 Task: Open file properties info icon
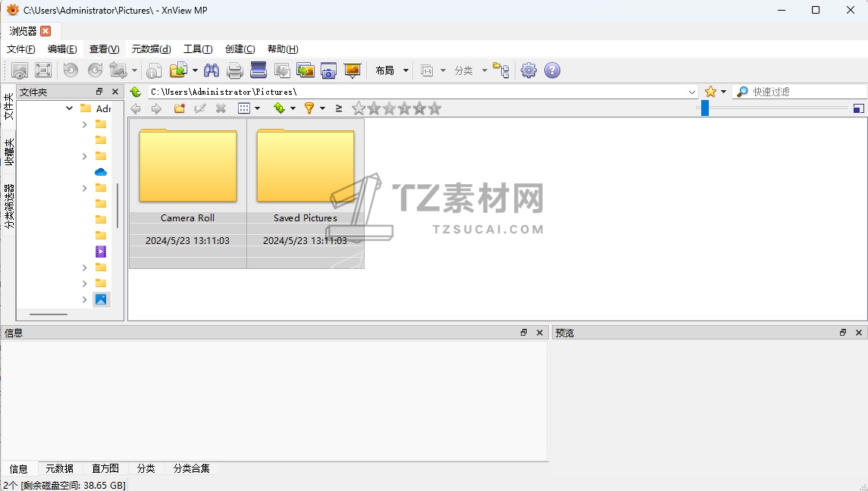[x=154, y=70]
